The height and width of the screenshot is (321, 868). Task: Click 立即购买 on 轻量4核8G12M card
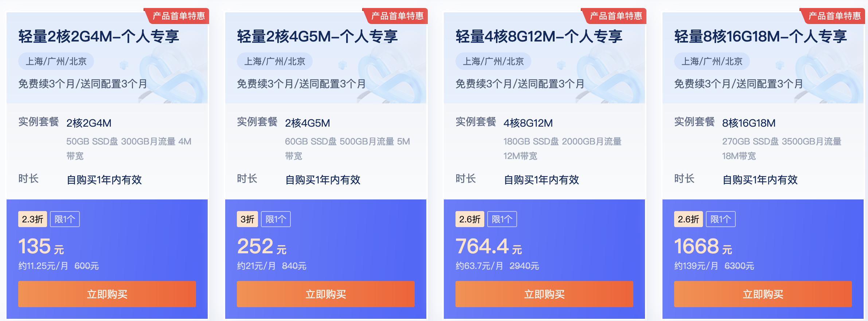[544, 294]
